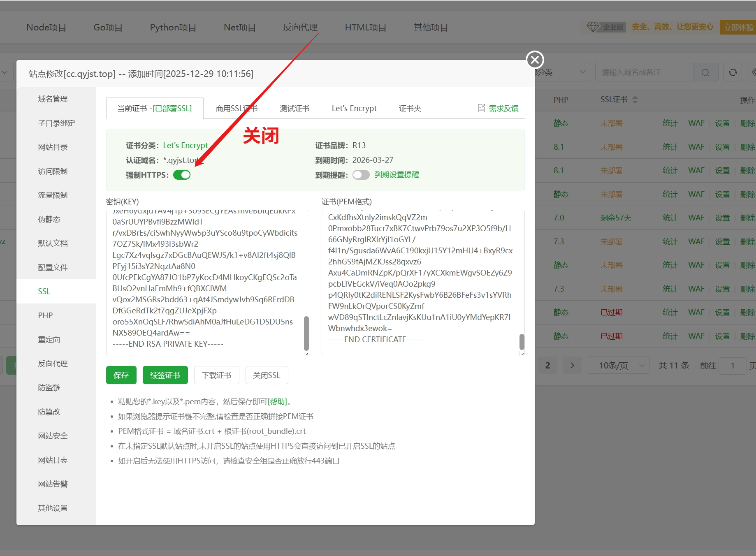Click the private key textarea scrollbar
Viewport: 756px width, 556px height.
(306, 332)
